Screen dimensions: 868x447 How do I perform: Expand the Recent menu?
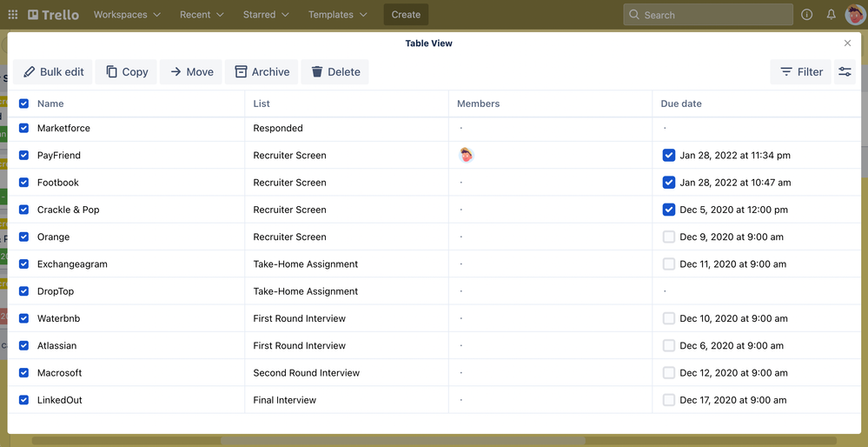coord(202,15)
